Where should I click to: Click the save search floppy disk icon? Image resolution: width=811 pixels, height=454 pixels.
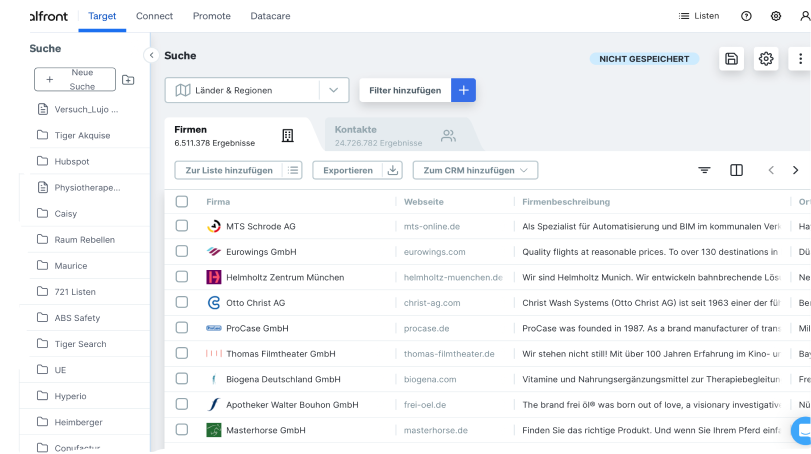tap(731, 59)
